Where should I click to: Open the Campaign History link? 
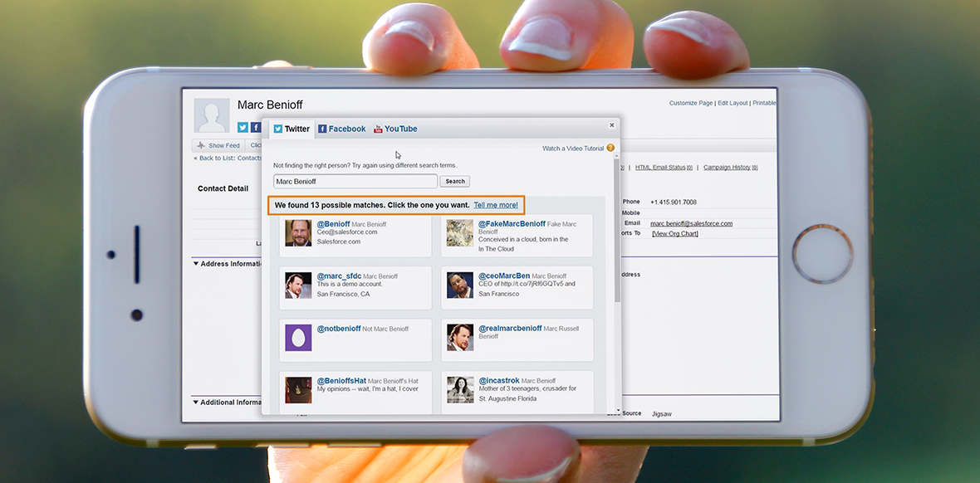731,168
